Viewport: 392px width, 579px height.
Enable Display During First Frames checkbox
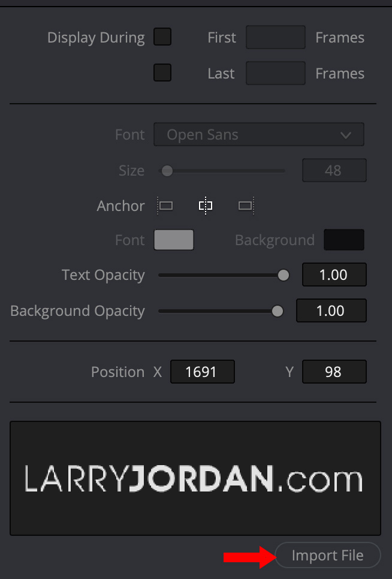click(x=162, y=37)
